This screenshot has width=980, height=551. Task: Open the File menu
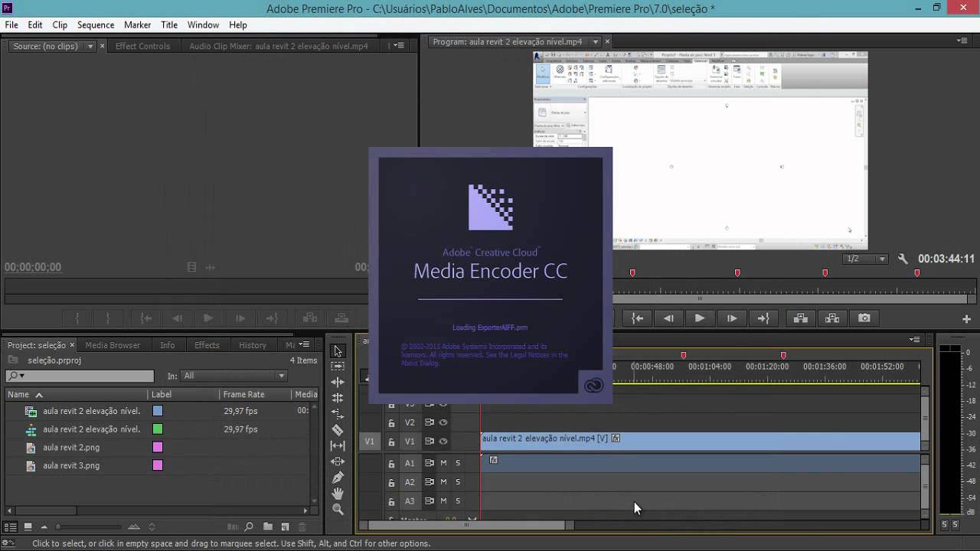pos(11,24)
